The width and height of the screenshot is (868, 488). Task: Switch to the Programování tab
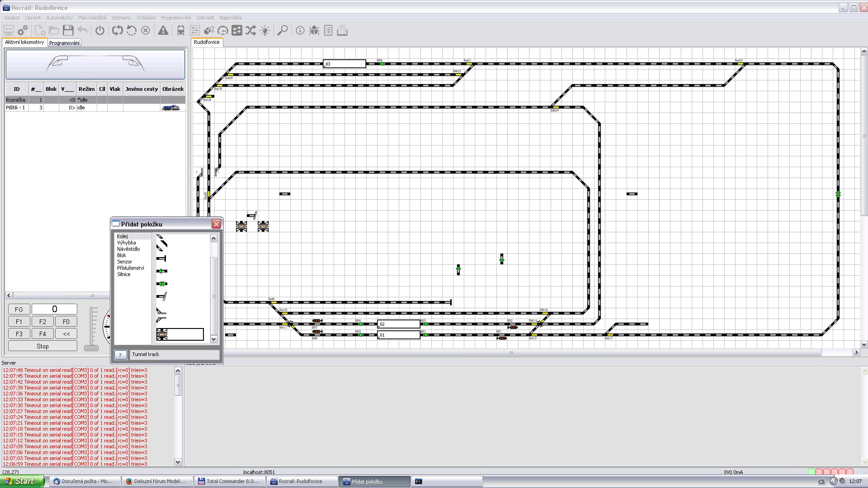point(64,43)
